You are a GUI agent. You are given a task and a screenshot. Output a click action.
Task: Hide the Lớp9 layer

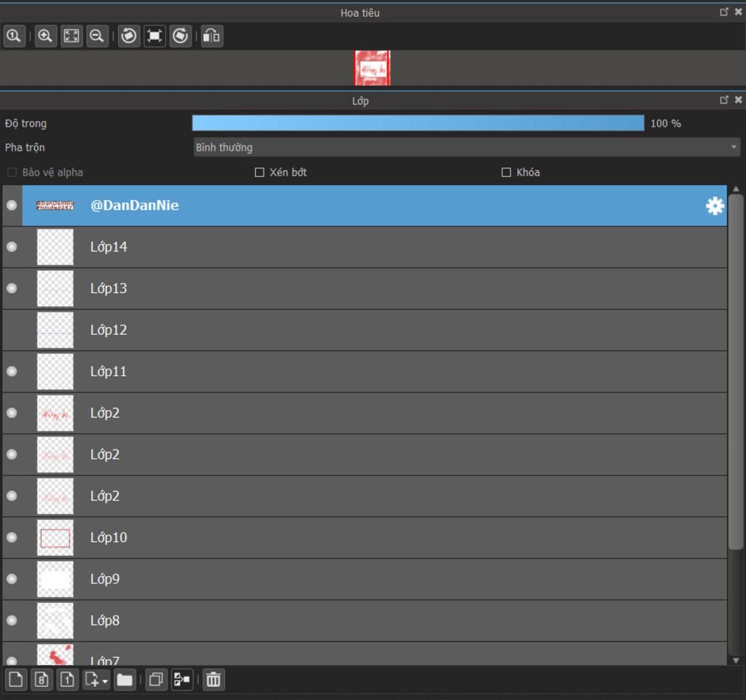click(12, 579)
